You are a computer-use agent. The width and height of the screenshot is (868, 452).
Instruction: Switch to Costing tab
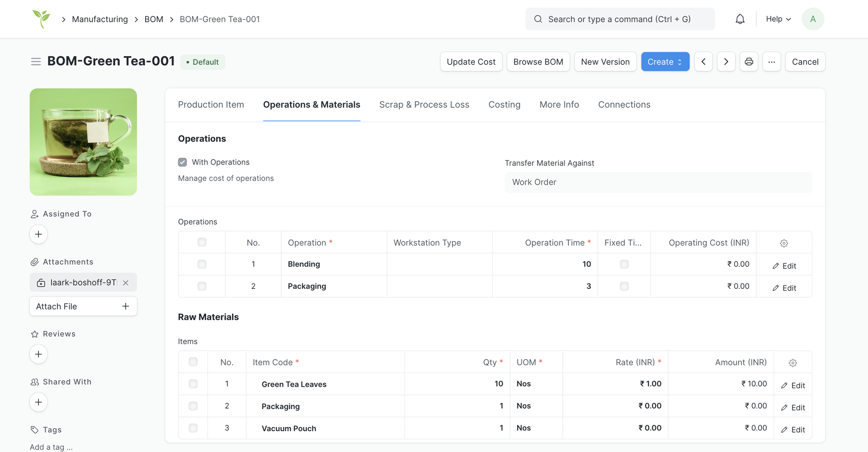pos(505,104)
